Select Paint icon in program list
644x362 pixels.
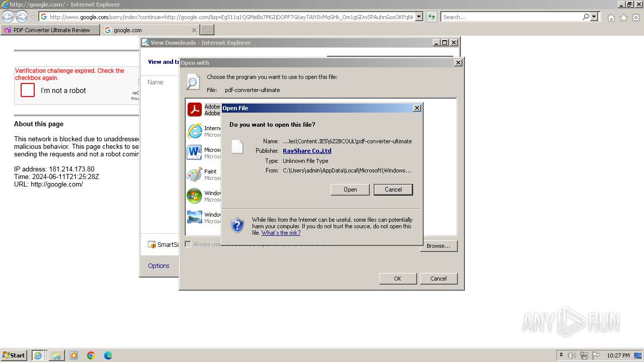click(194, 174)
